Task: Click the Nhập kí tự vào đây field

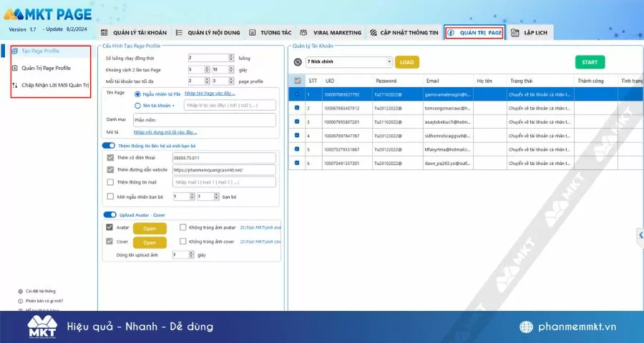Action: pos(230,106)
